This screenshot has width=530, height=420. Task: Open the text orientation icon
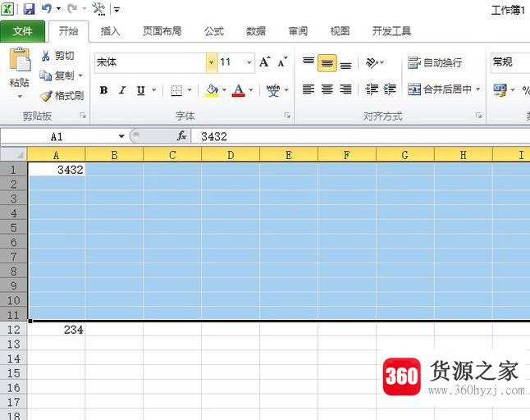[372, 63]
